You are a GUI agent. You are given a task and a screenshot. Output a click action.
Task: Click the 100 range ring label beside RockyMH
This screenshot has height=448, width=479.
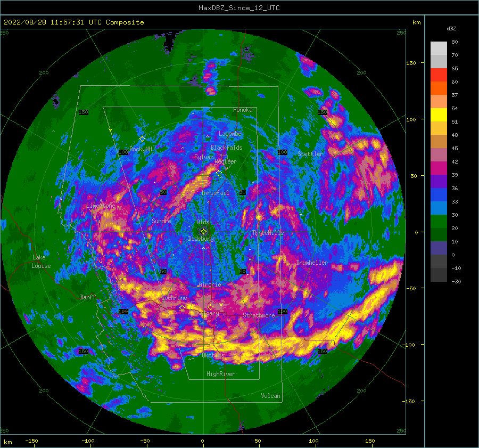(x=123, y=152)
